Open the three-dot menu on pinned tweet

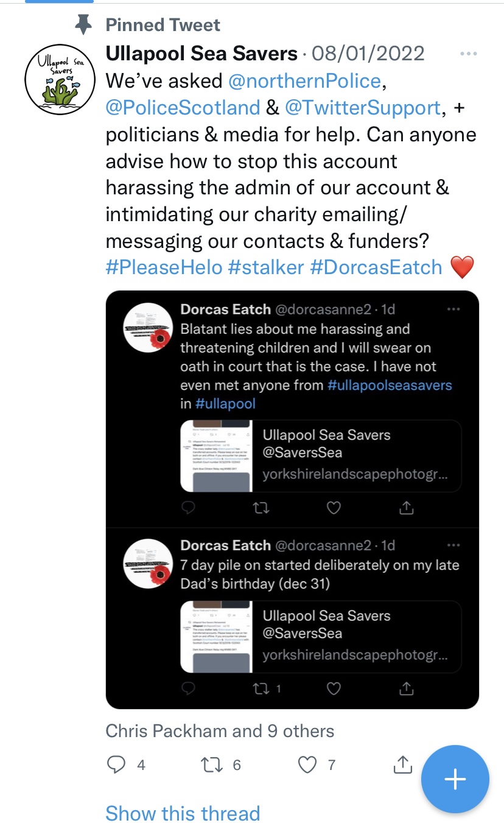tap(468, 54)
